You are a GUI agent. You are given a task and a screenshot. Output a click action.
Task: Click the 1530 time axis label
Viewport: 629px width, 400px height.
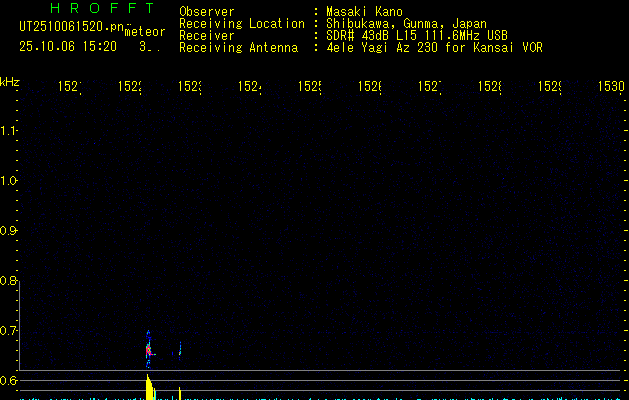610,88
